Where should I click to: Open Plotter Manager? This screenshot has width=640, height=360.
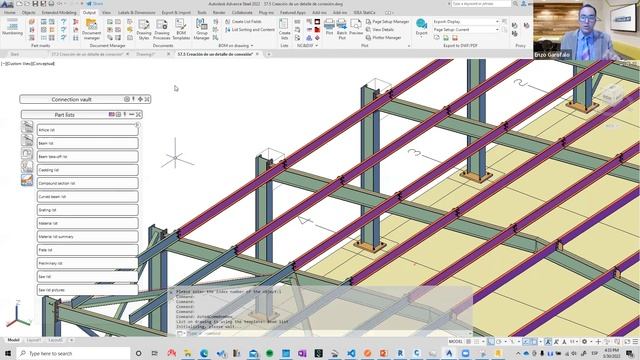383,38
